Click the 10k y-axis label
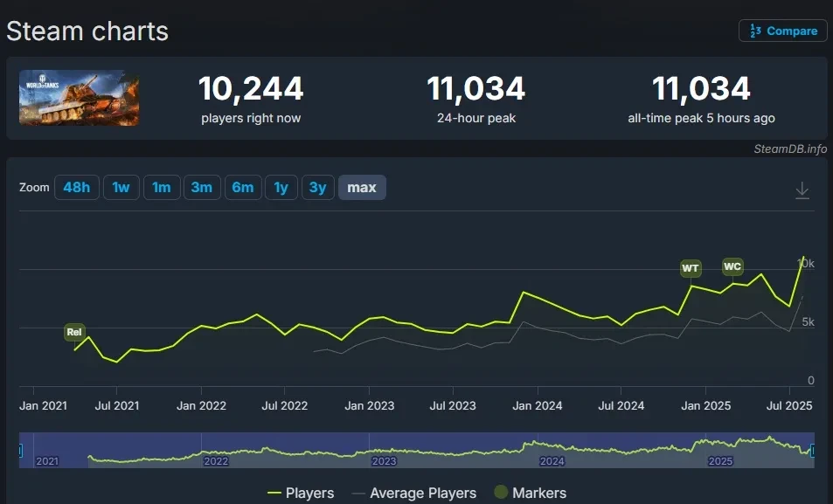The image size is (833, 504). [x=806, y=264]
